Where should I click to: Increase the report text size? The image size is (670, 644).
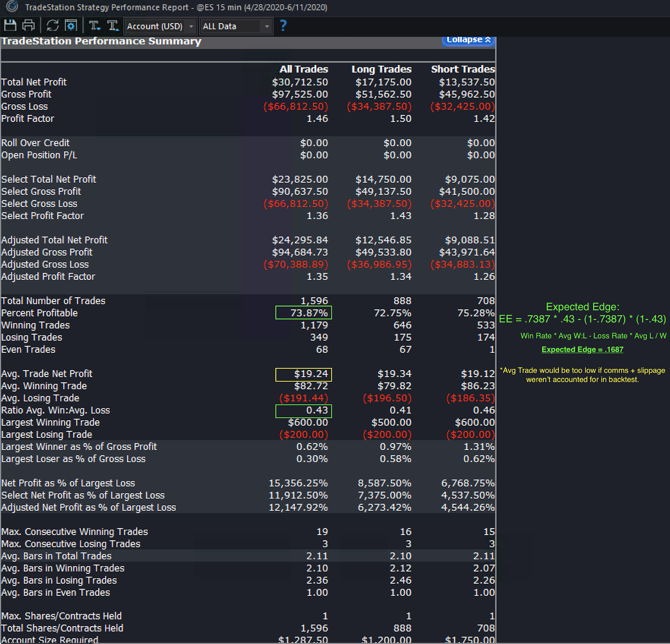[113, 26]
